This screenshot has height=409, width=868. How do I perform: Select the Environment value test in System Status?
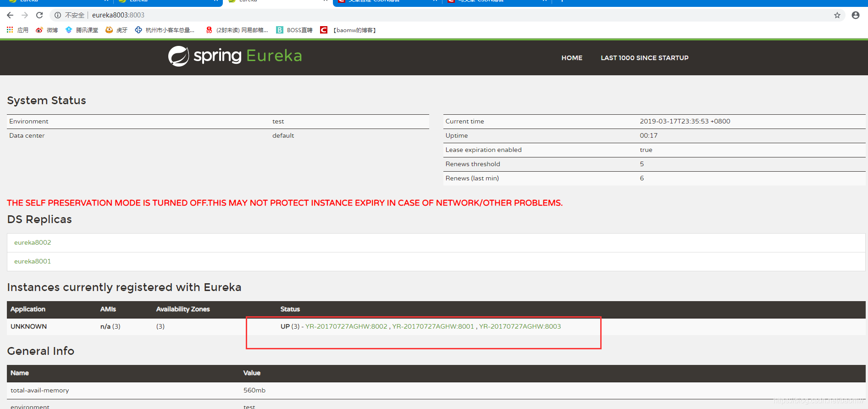click(x=278, y=121)
